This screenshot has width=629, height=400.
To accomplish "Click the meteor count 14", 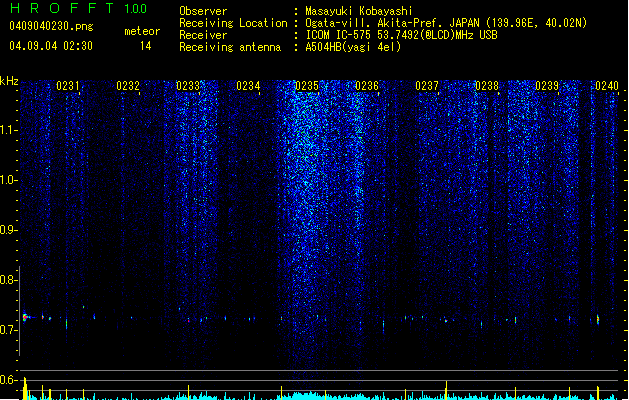I will (146, 46).
